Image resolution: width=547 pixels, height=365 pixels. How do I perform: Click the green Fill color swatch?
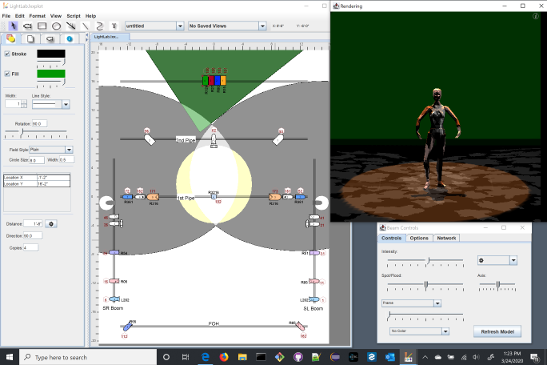point(51,74)
